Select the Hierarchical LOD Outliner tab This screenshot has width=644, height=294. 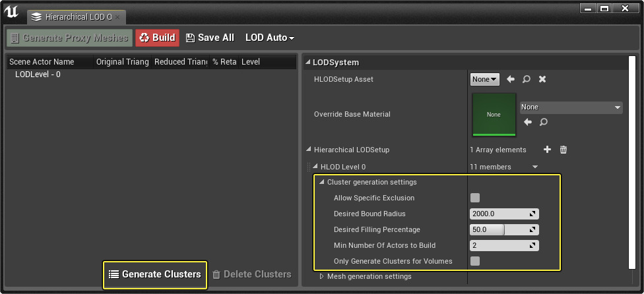tap(77, 17)
